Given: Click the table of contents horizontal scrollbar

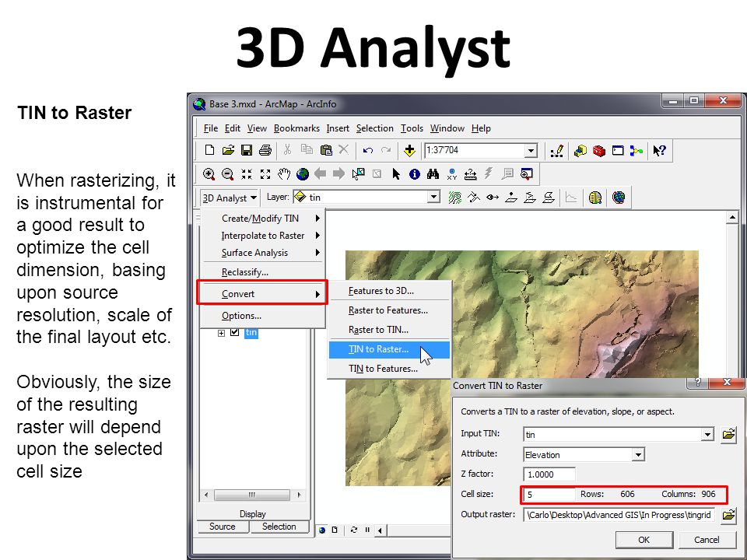Looking at the screenshot, I should [252, 495].
